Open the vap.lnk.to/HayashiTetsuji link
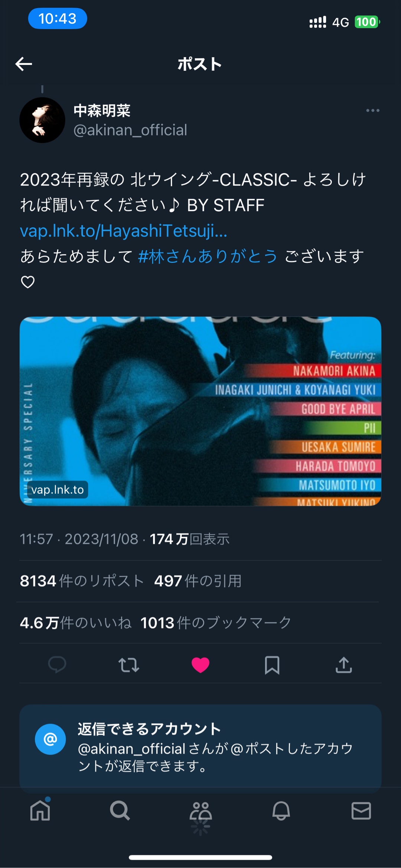 click(124, 231)
